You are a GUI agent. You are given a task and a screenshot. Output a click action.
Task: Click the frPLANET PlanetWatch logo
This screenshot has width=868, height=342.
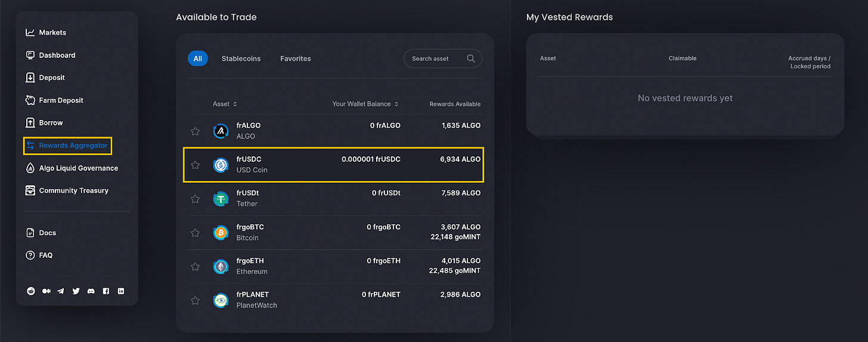[221, 300]
